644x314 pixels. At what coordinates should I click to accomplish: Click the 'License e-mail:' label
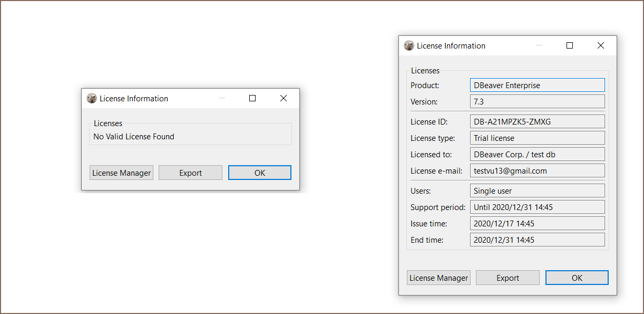click(x=436, y=170)
